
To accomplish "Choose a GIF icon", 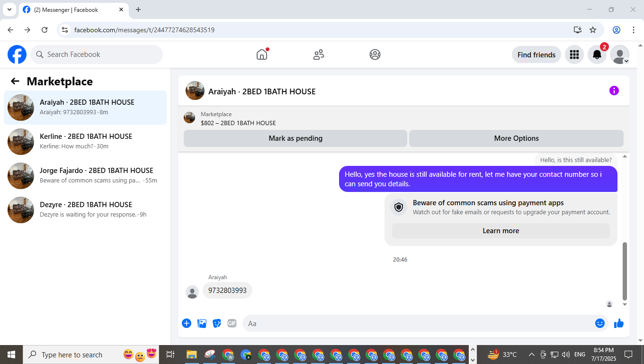I will point(232,323).
